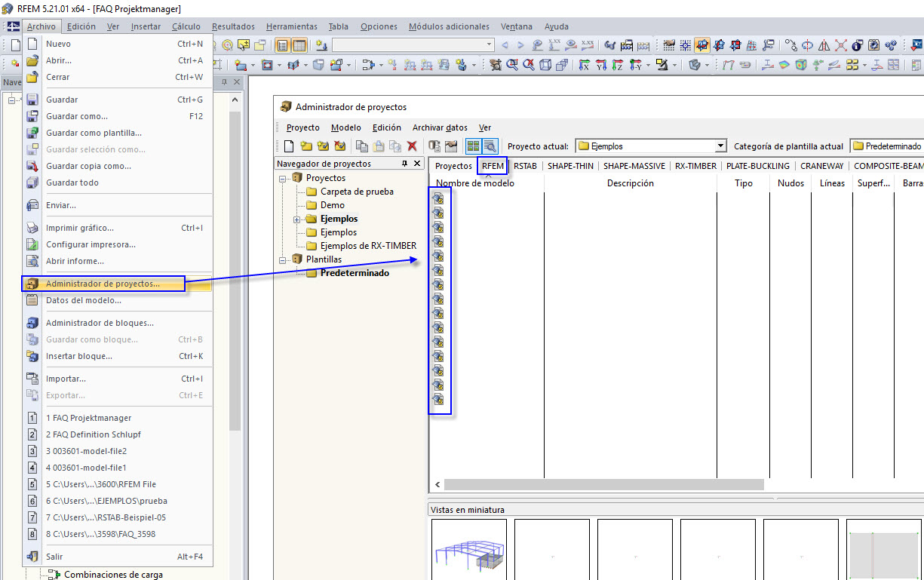The height and width of the screenshot is (580, 924).
Task: Switch to the PLATE-BUCKLING tab
Action: point(758,166)
